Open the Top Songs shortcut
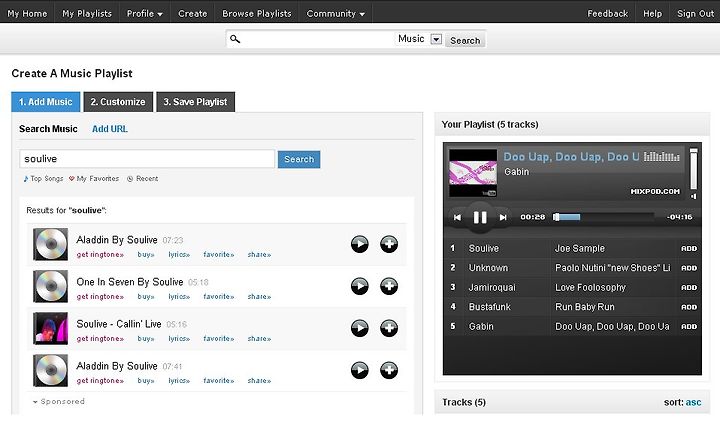This screenshot has height=425, width=720. click(x=43, y=179)
